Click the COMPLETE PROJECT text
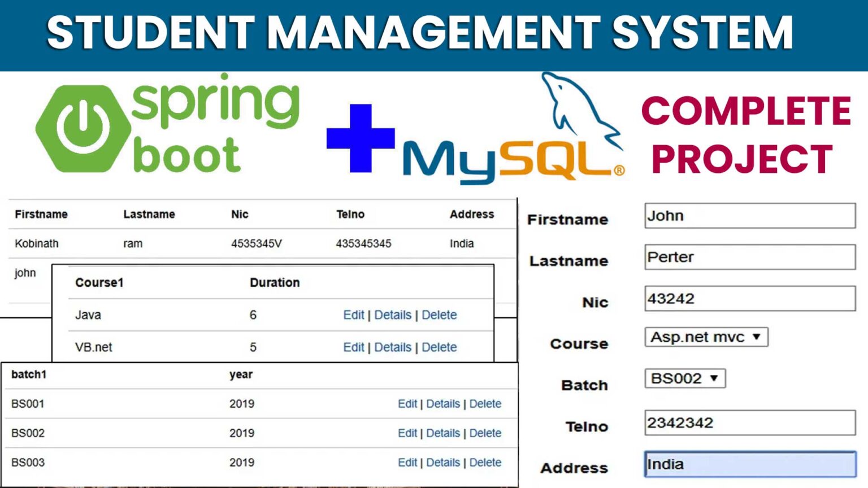868x488 pixels. click(746, 134)
